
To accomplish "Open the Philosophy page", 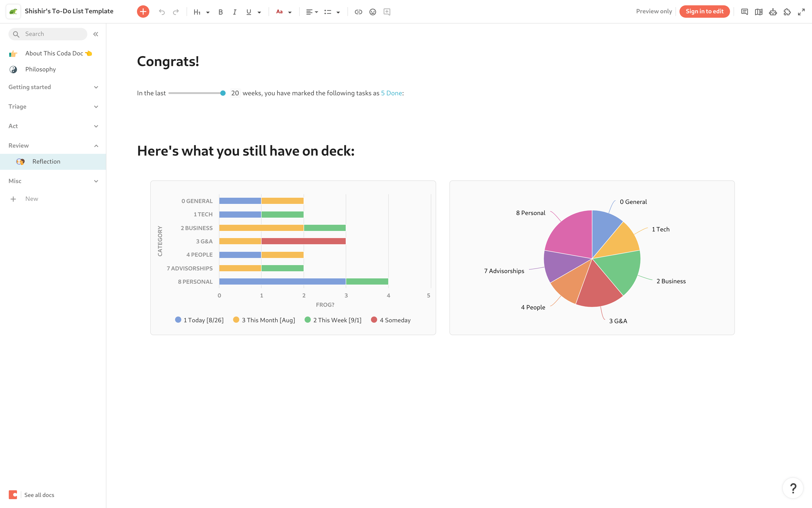I will pyautogui.click(x=40, y=69).
